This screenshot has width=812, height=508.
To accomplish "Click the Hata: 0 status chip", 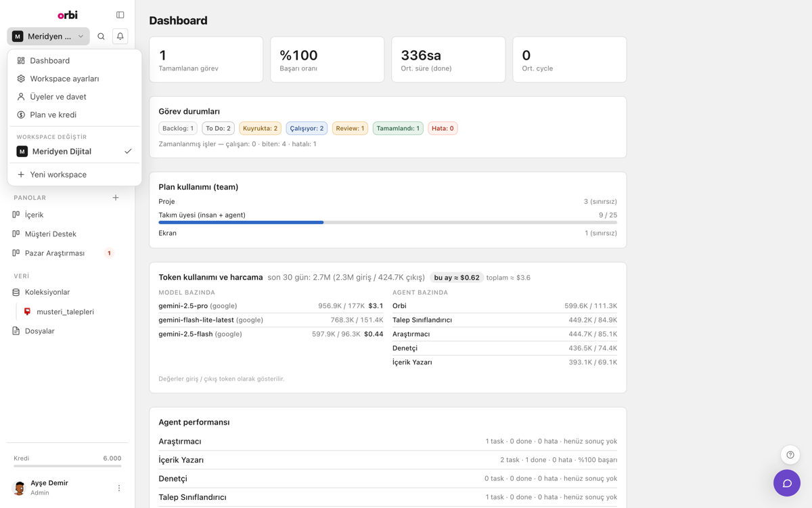I will coord(443,128).
